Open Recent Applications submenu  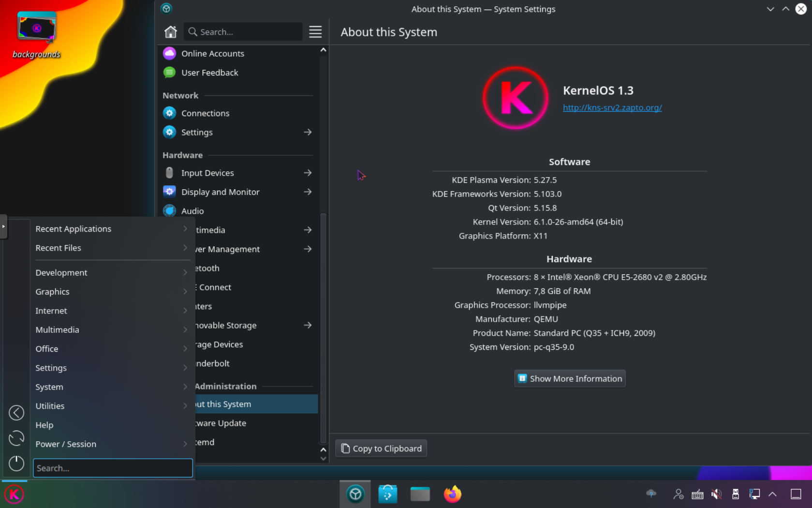112,229
